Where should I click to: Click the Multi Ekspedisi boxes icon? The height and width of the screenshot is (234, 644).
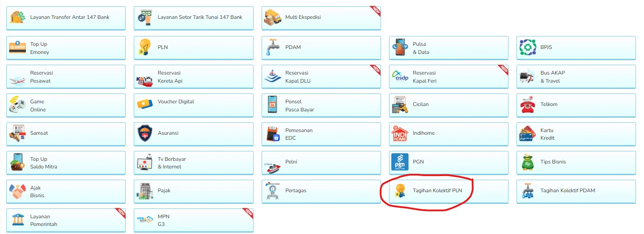[273, 18]
